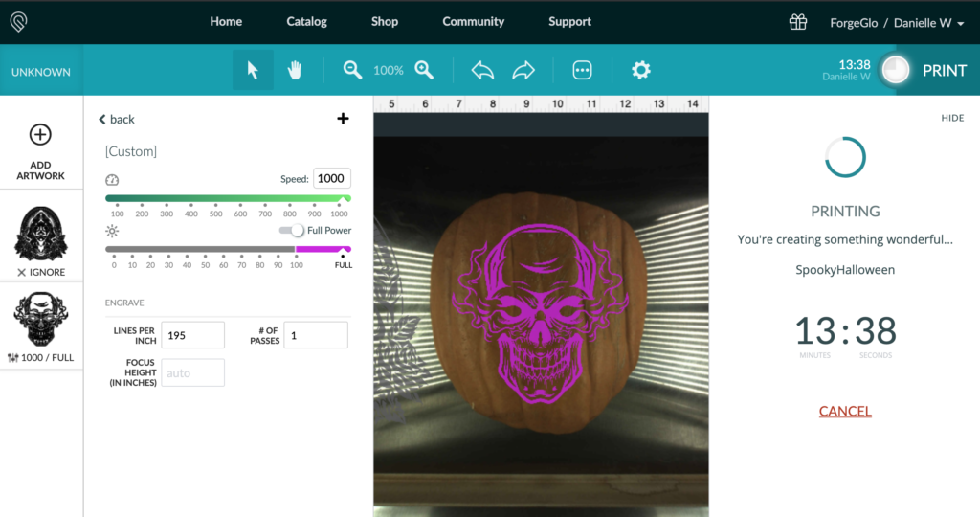The height and width of the screenshot is (517, 980).
Task: Adjust the green speed slider
Action: (x=228, y=199)
